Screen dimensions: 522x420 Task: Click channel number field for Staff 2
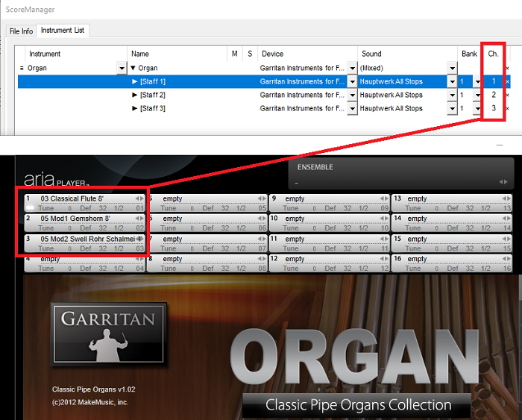493,95
